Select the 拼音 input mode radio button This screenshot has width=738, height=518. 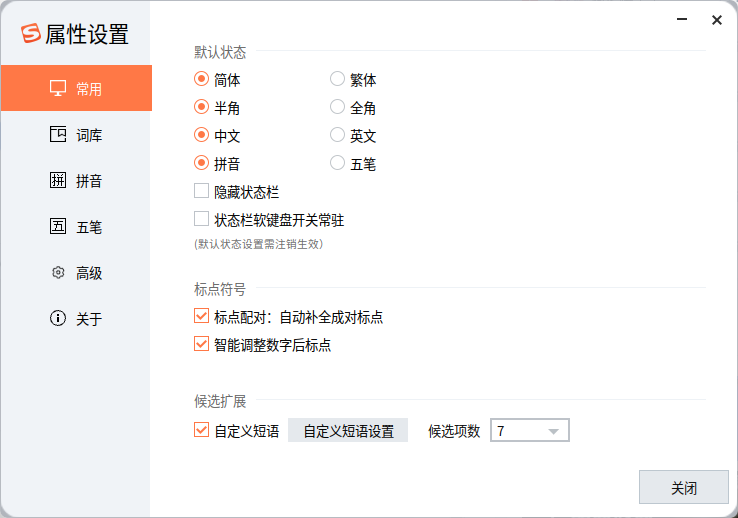pyautogui.click(x=201, y=163)
